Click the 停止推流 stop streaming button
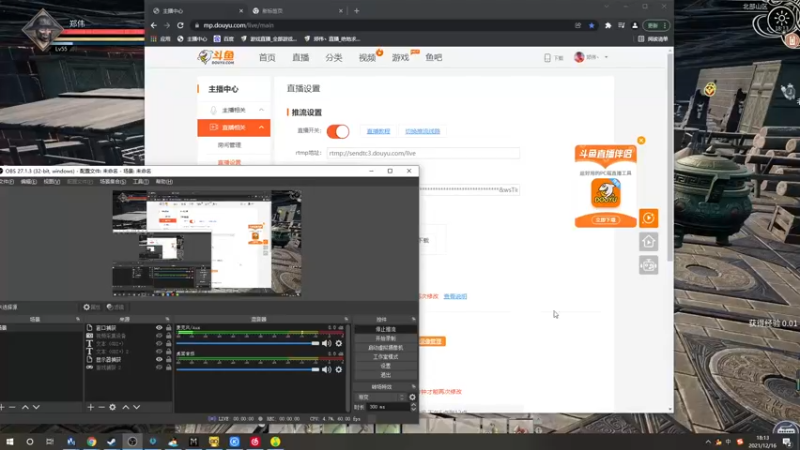Image resolution: width=800 pixels, height=450 pixels. point(385,329)
